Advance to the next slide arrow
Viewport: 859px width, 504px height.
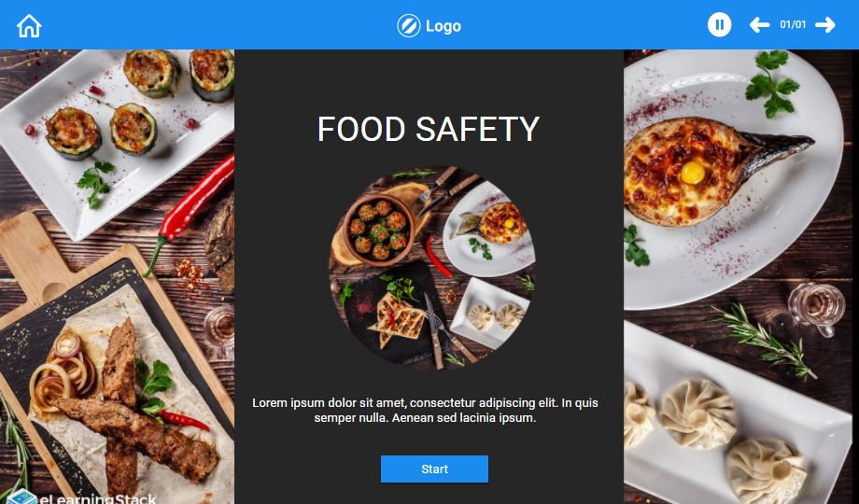point(825,25)
